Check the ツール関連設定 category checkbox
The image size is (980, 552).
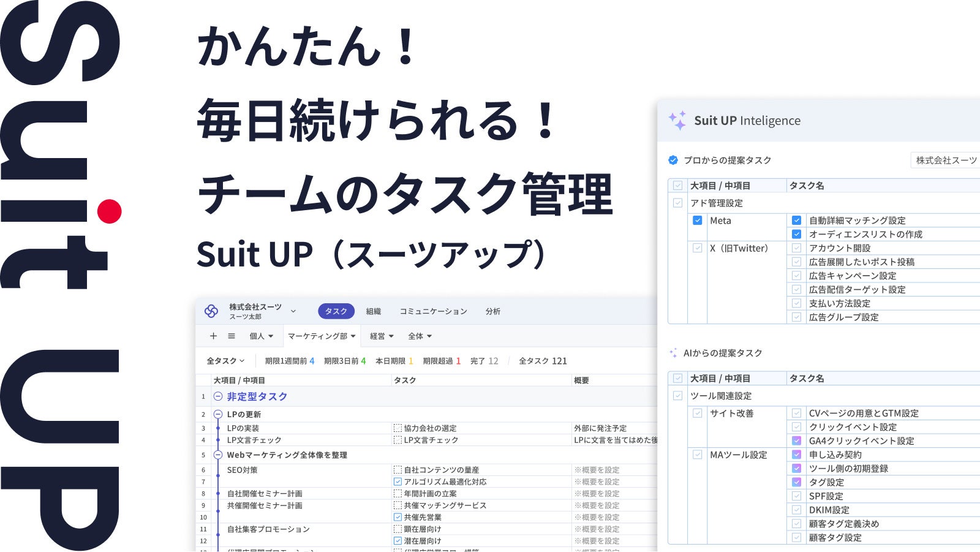point(677,396)
